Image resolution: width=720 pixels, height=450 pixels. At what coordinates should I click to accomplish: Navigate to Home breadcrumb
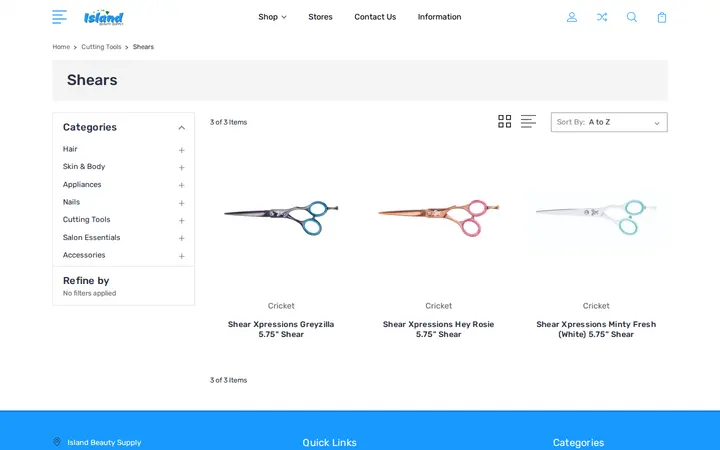(61, 47)
